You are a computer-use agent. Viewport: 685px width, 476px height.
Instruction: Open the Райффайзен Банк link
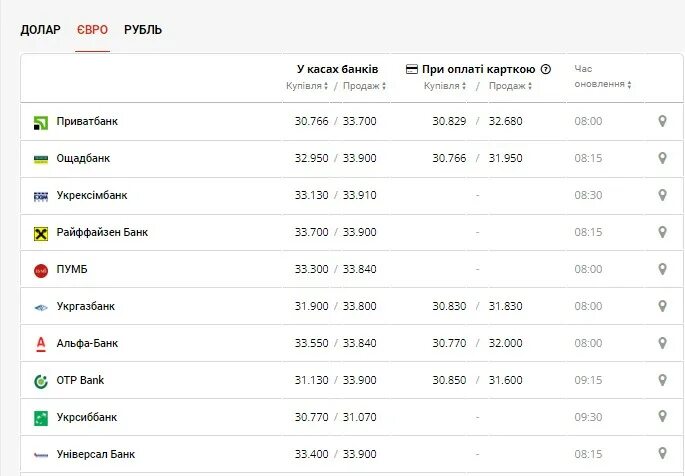pyautogui.click(x=102, y=232)
